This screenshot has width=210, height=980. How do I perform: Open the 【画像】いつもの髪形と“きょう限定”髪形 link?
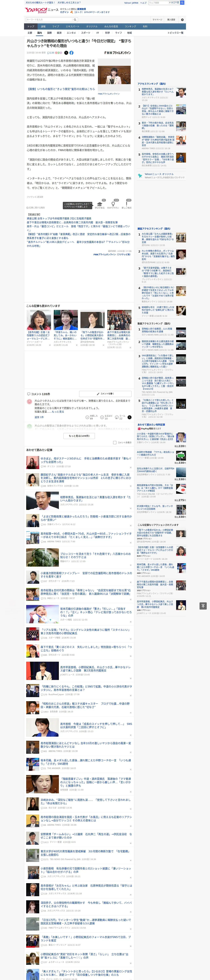tap(61, 89)
